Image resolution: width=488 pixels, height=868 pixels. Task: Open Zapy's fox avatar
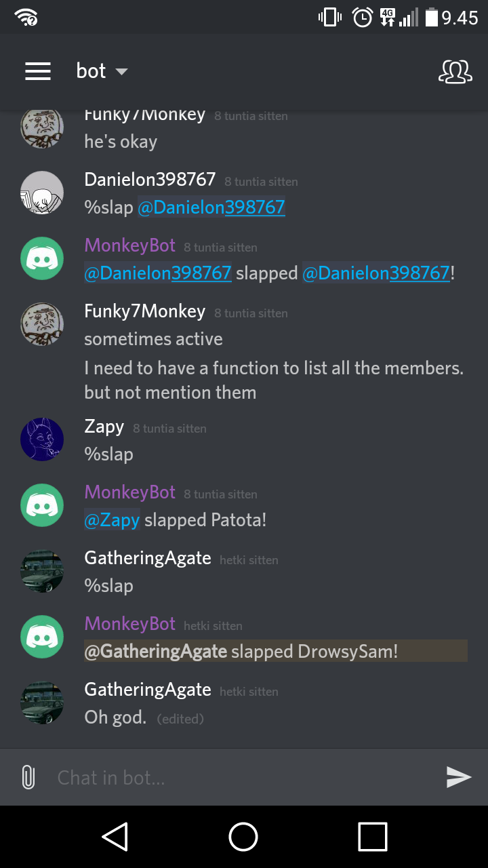(42, 439)
